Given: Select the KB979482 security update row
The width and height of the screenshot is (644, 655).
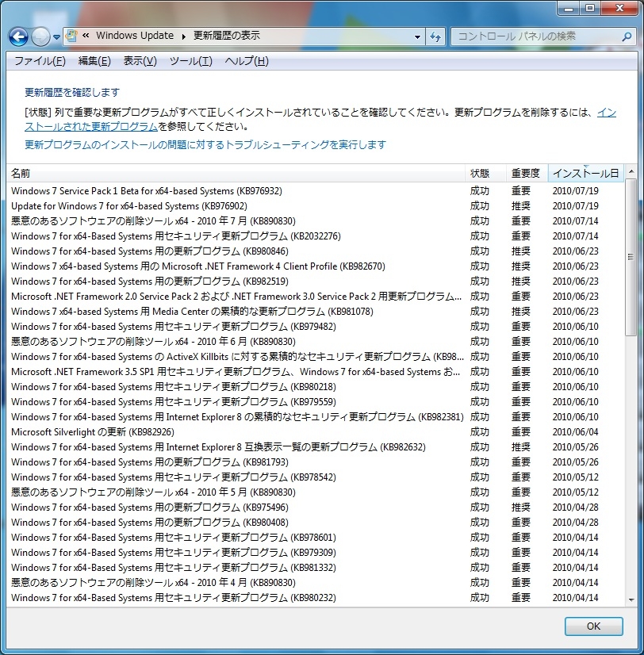Looking at the screenshot, I should point(316,326).
